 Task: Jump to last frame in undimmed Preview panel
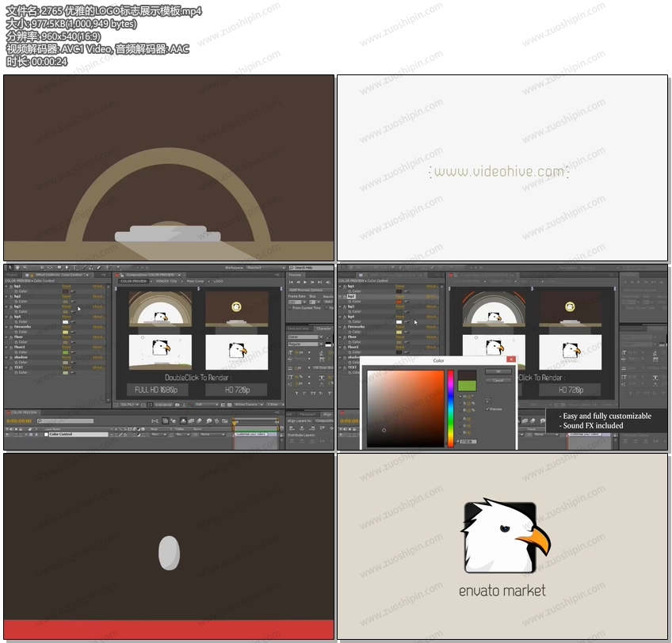tap(319, 283)
